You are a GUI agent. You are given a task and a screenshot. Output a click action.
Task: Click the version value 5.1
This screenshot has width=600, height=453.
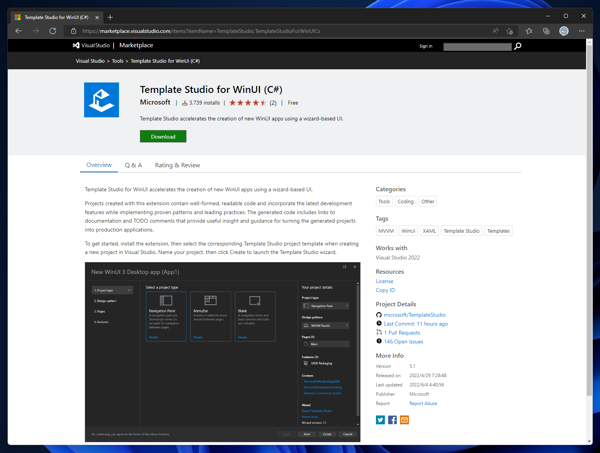point(412,366)
